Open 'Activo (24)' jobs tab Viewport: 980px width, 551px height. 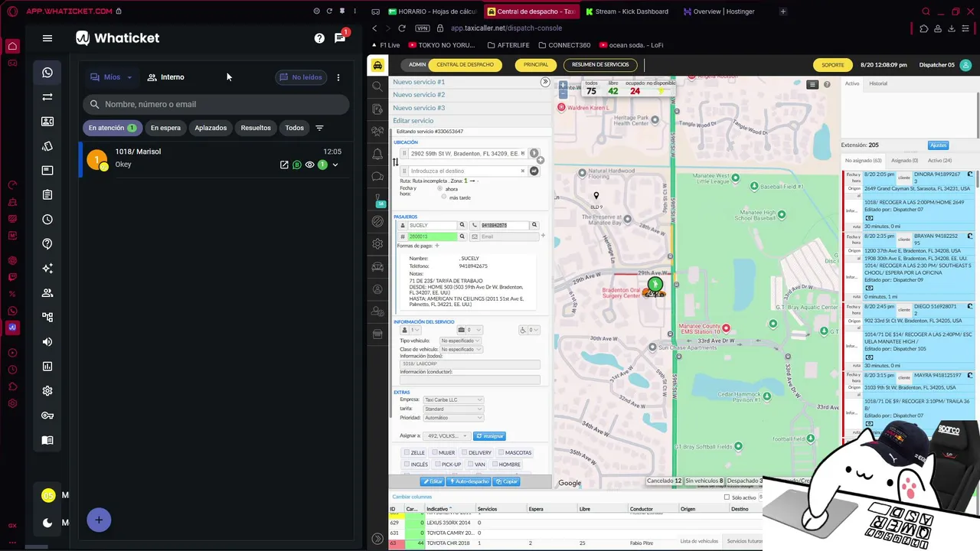(940, 161)
